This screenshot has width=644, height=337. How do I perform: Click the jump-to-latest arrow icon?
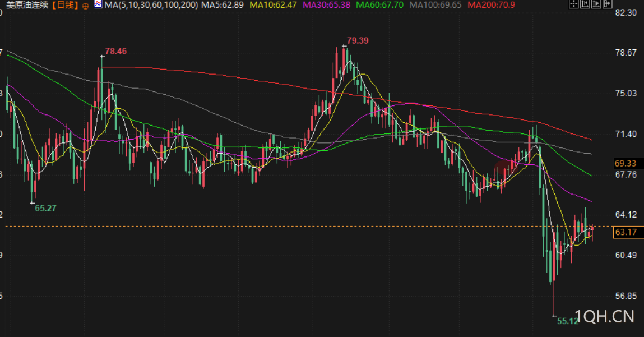click(608, 4)
